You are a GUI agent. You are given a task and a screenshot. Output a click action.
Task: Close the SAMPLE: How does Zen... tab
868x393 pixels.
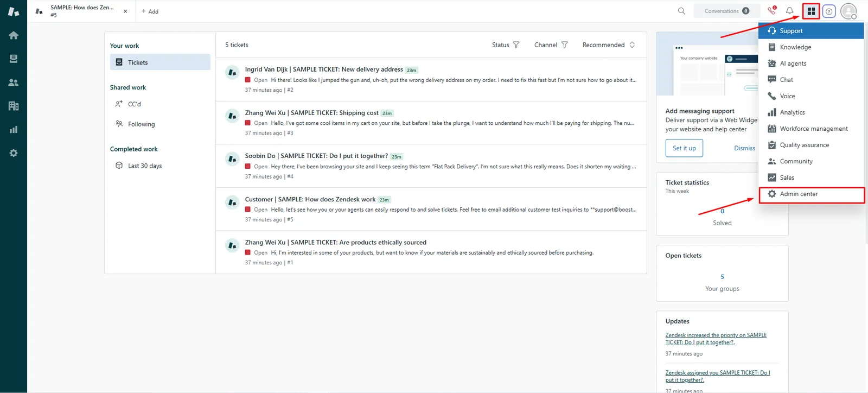(125, 11)
